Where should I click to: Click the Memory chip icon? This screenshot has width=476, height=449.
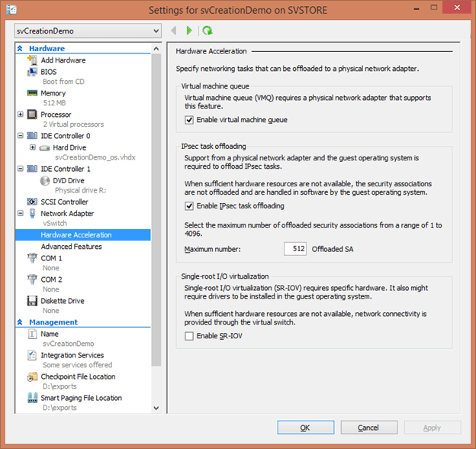click(x=32, y=93)
